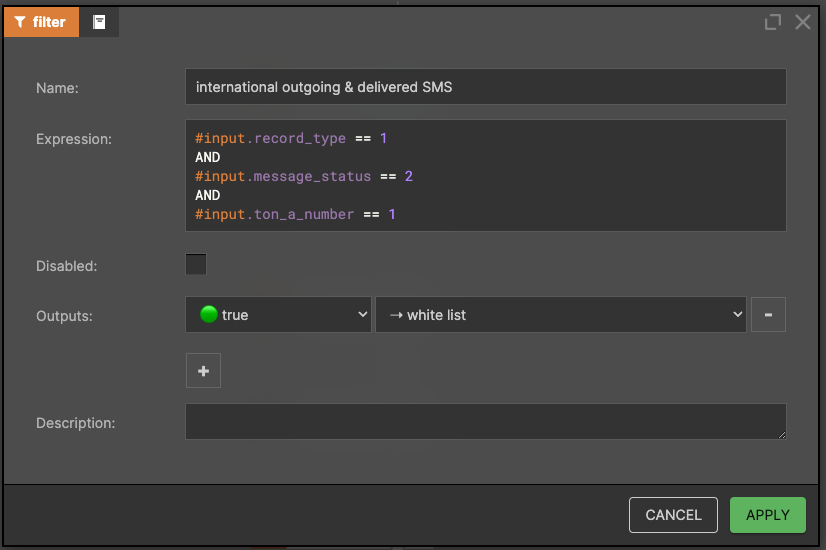Click the Description text area
Screen dimensions: 826x550
click(x=486, y=421)
